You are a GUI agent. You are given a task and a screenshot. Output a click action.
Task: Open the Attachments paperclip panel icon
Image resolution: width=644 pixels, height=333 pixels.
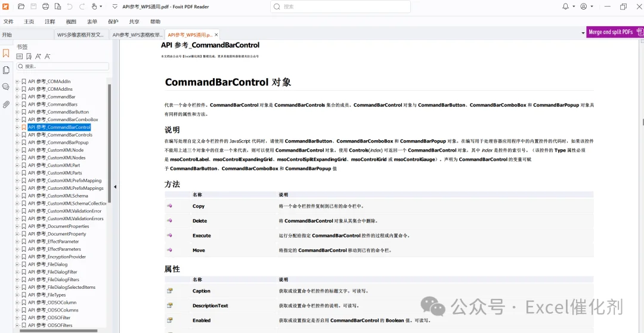pyautogui.click(x=6, y=104)
